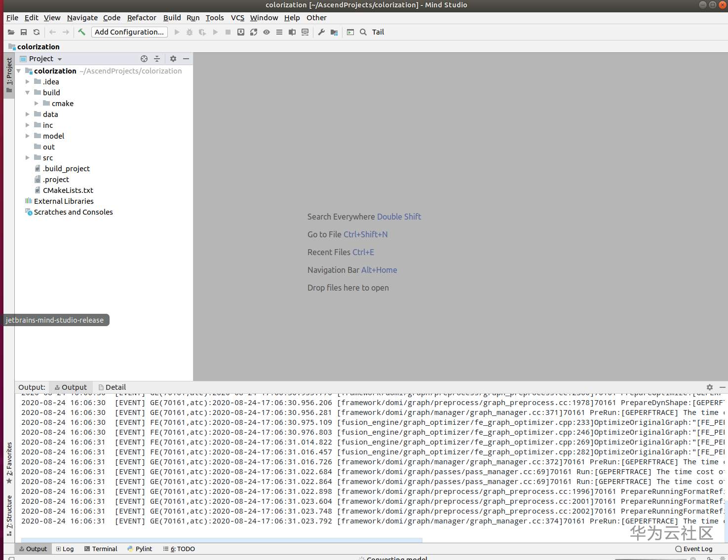Click the Save All disk icon
Screen dimensions: 728x560
pyautogui.click(x=24, y=32)
